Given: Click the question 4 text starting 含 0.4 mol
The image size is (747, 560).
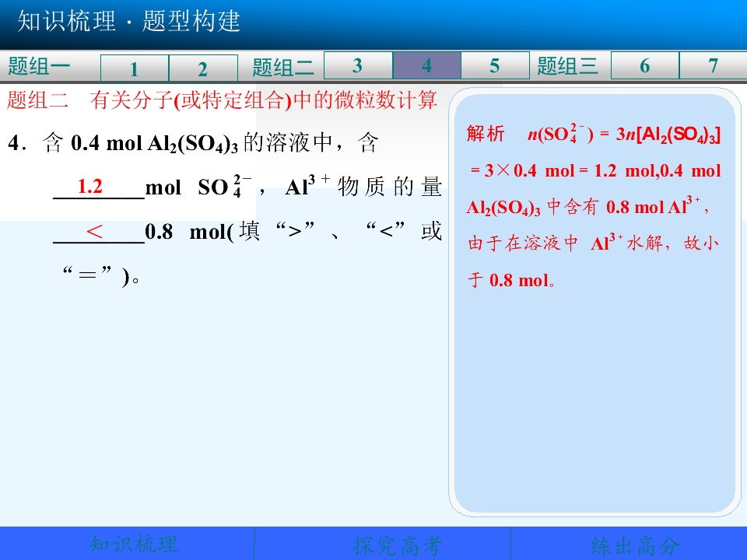Looking at the screenshot, I should (224, 208).
